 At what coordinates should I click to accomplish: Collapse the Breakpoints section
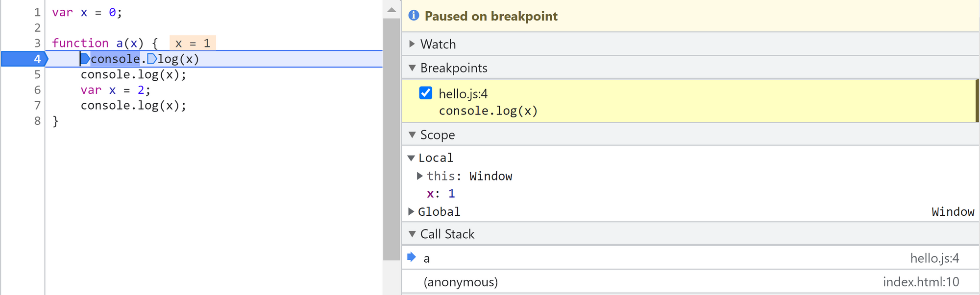(412, 68)
